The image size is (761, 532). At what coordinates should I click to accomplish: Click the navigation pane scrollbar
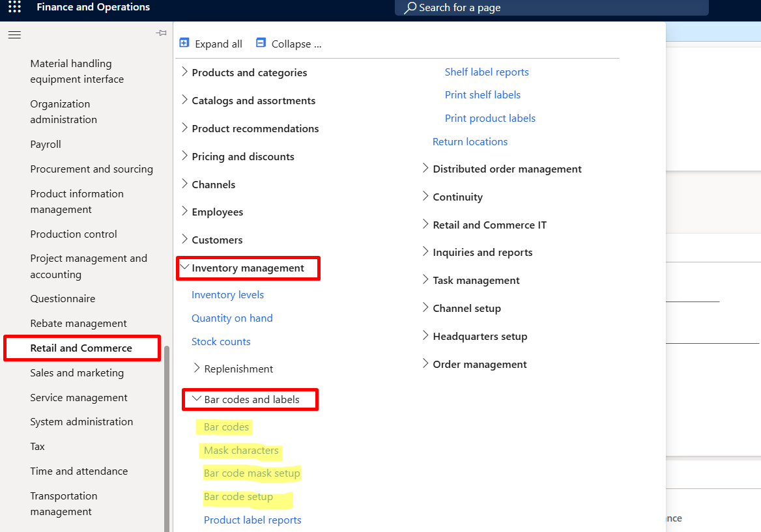coord(167,436)
